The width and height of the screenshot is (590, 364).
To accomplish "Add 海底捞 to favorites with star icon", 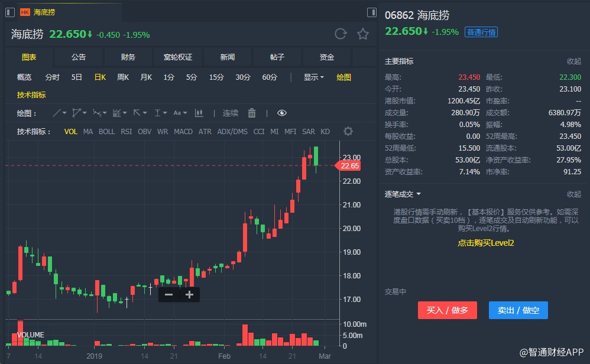I will coord(363,34).
